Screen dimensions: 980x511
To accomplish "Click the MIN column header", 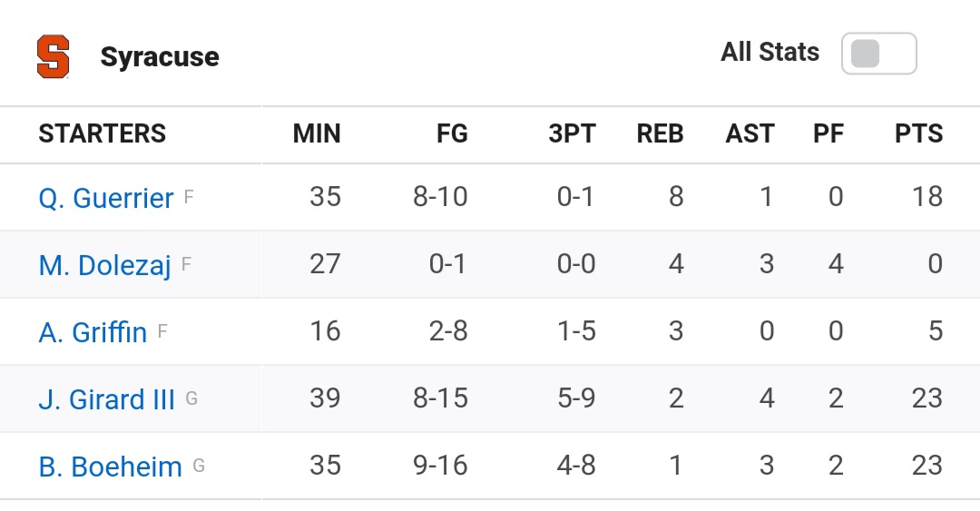I will click(x=317, y=133).
